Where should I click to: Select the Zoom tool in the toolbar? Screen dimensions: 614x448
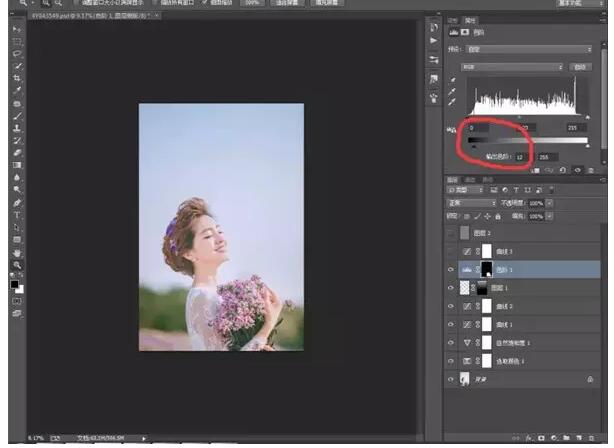tap(17, 265)
